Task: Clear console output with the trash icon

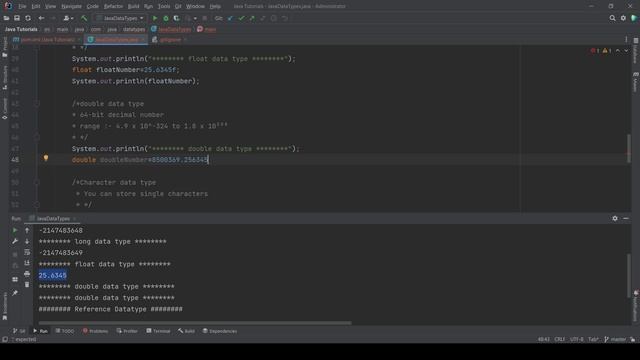Action: [x=27, y=284]
